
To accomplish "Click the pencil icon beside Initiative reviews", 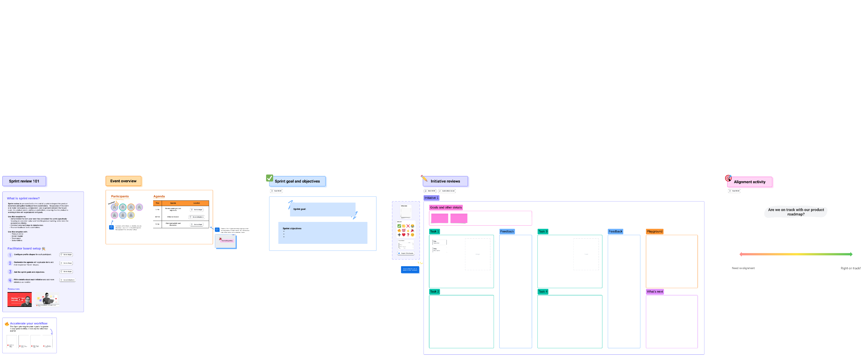I will [x=424, y=178].
